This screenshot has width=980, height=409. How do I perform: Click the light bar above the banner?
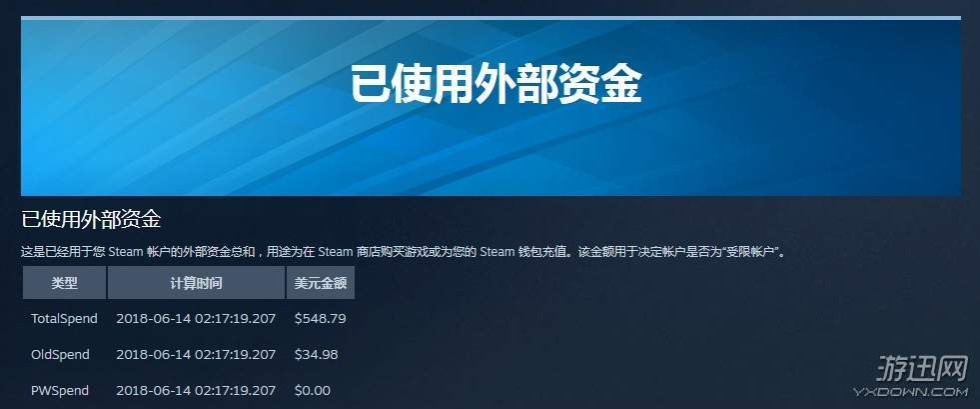490,18
